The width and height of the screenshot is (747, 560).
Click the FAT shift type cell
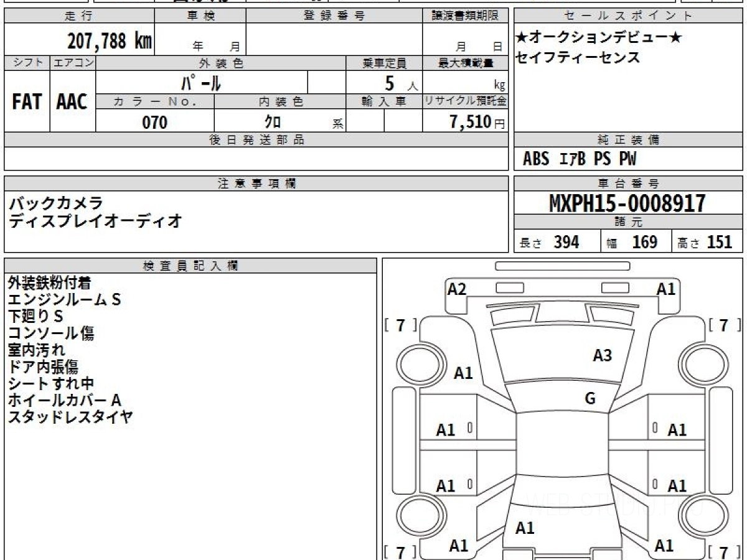pos(27,102)
